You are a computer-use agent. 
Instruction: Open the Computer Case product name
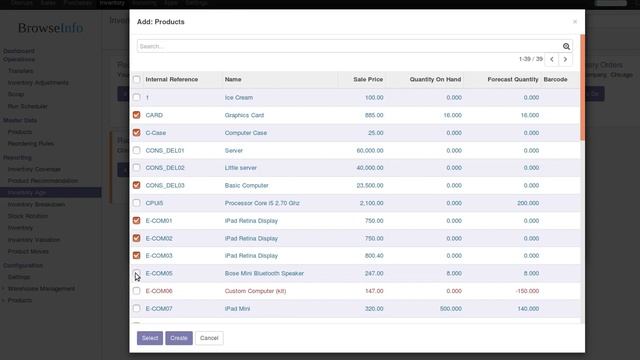(x=246, y=133)
